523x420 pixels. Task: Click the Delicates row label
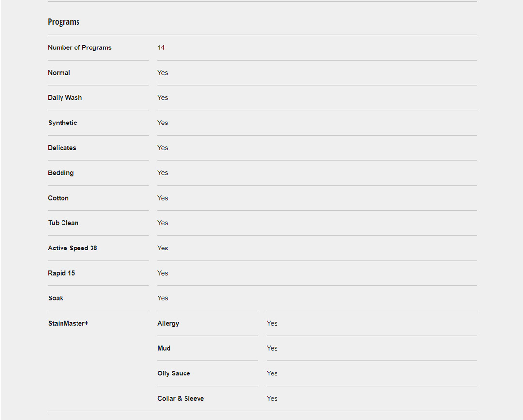(x=62, y=148)
